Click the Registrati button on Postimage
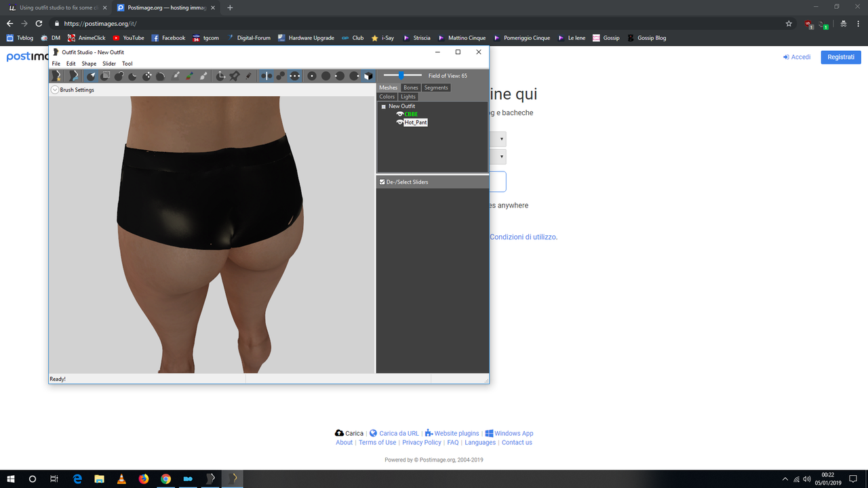Screen dimensions: 868x488 tap(841, 57)
